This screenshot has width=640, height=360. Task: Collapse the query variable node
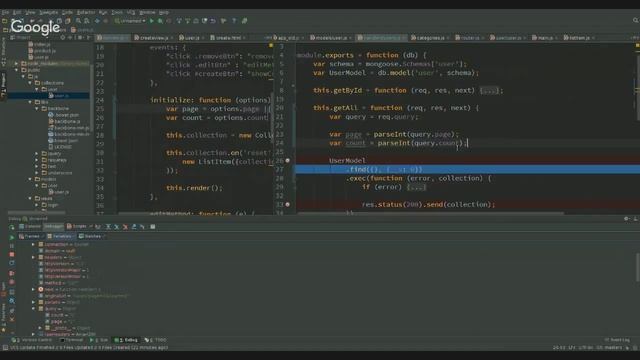(33, 309)
